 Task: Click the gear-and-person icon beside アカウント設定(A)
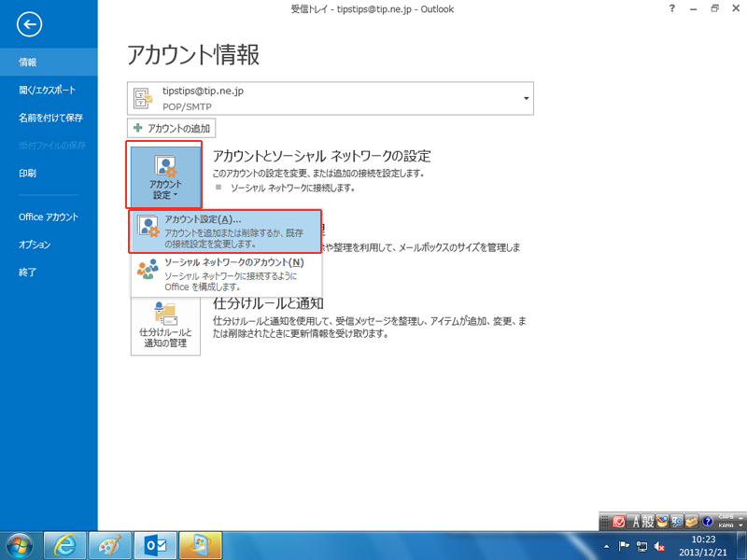(148, 227)
